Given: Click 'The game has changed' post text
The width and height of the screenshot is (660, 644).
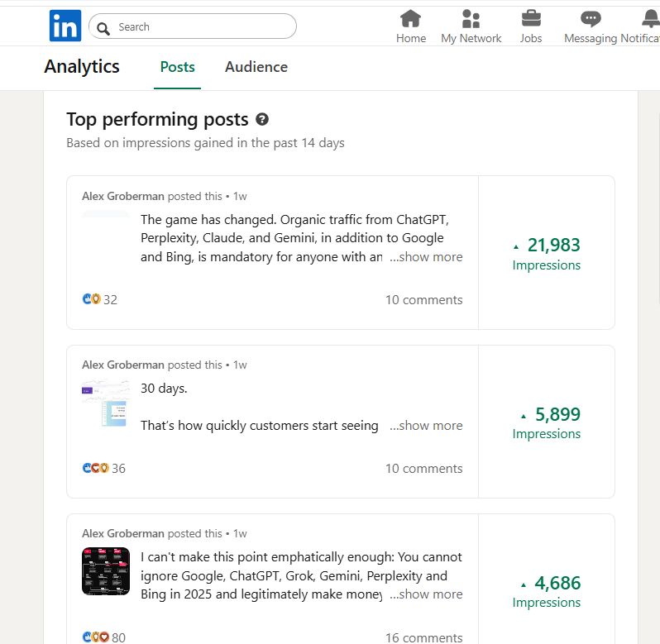Looking at the screenshot, I should (x=294, y=238).
